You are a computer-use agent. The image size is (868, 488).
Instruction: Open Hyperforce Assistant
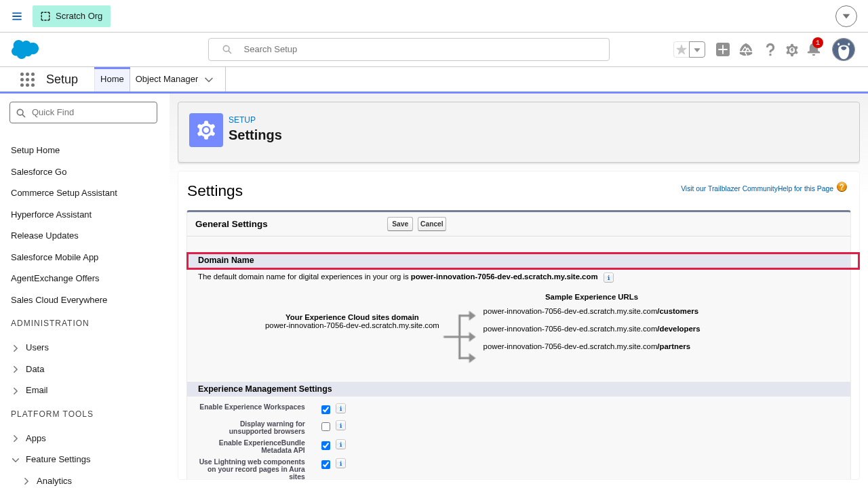coord(51,215)
